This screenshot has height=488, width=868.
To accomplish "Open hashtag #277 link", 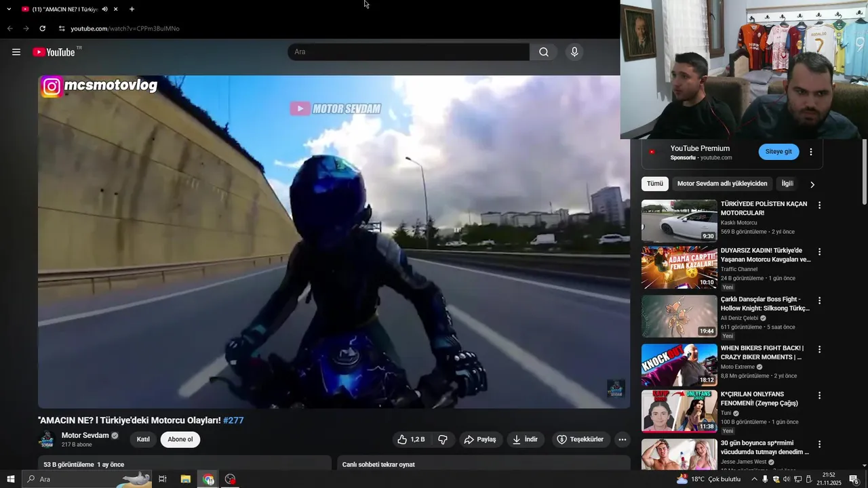I will [233, 420].
